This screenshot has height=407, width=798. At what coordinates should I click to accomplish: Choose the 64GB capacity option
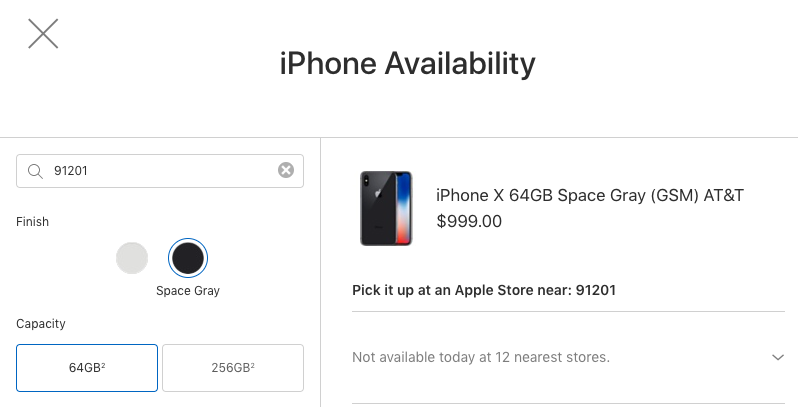coord(87,367)
